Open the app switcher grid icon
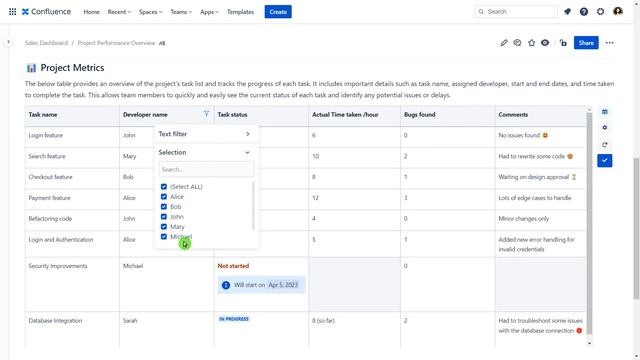 click(x=13, y=12)
